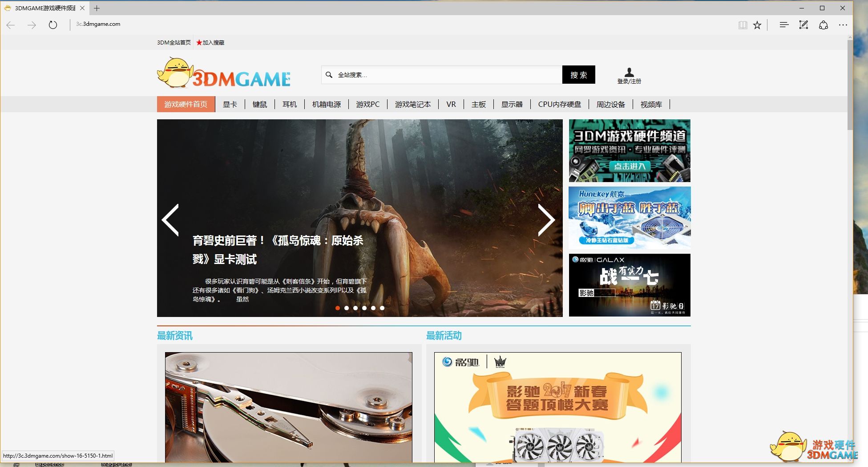Open the CPU内存硬盘 menu item
868x467 pixels.
(560, 104)
